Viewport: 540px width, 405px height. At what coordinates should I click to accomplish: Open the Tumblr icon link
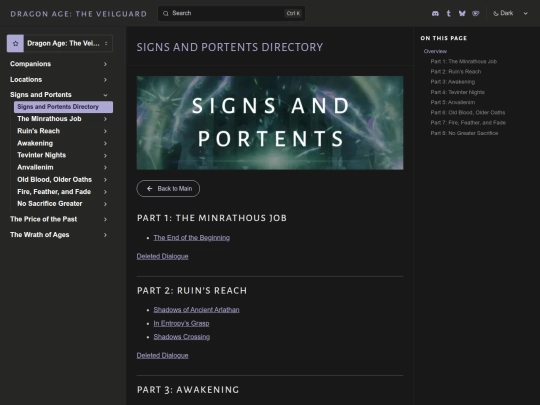click(x=448, y=13)
